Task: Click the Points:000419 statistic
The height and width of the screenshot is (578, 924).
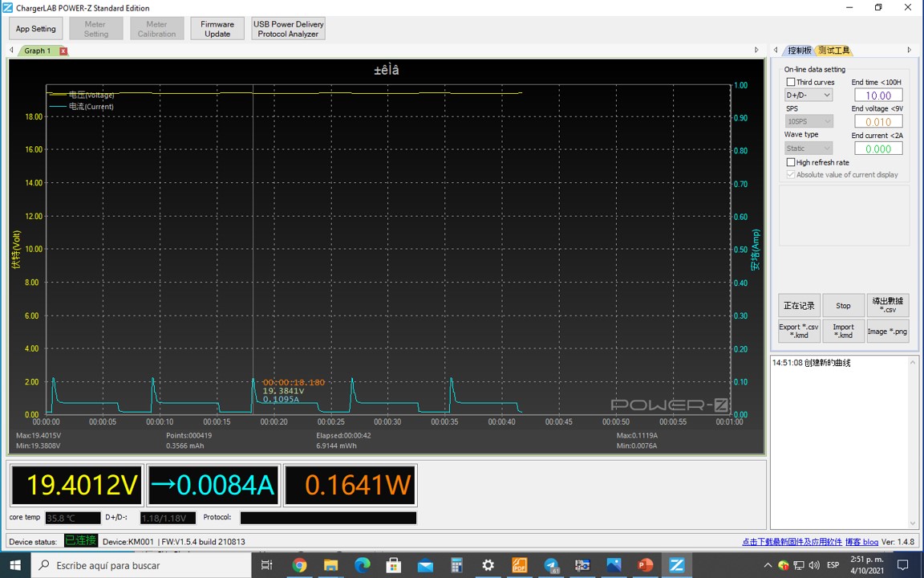Action: point(188,436)
